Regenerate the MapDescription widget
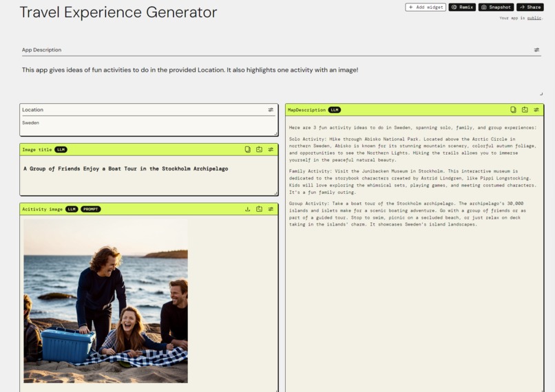555x392 pixels. pos(525,109)
